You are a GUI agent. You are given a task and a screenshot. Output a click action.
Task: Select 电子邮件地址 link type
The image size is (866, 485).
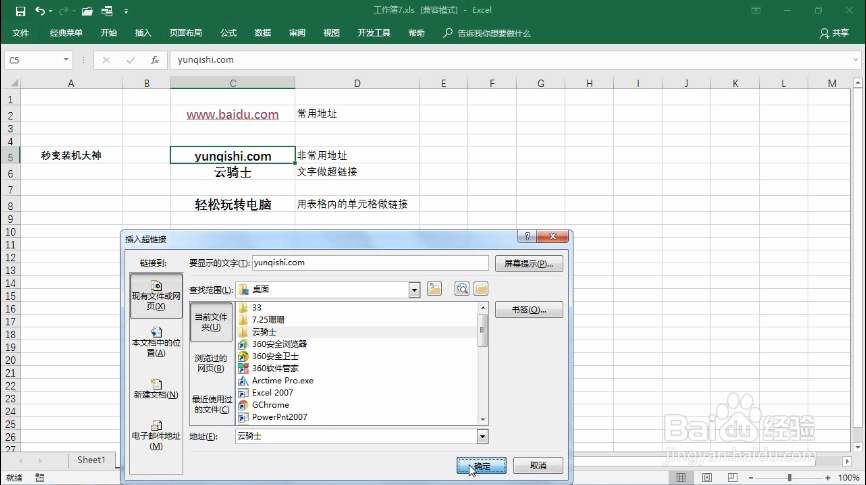click(x=156, y=435)
